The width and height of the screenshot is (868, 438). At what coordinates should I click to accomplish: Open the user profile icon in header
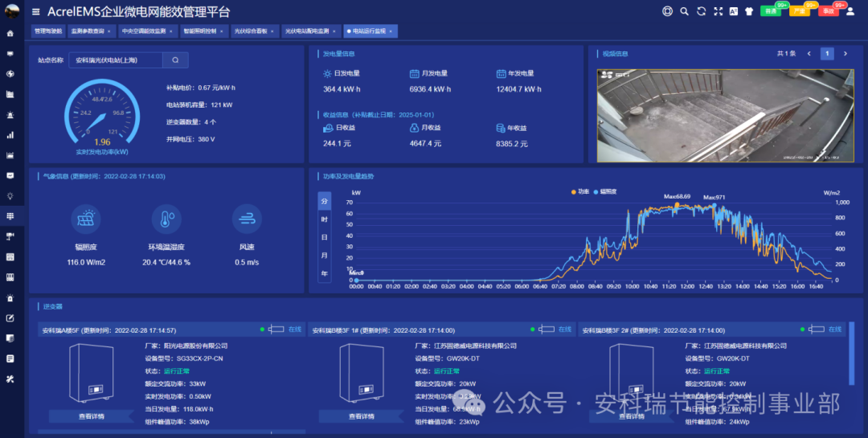coord(850,11)
